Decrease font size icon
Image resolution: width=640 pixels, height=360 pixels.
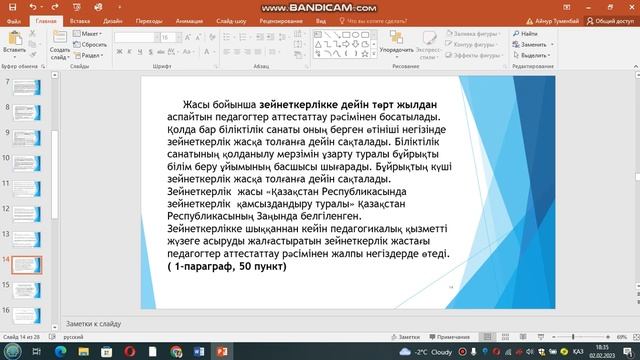[198, 38]
